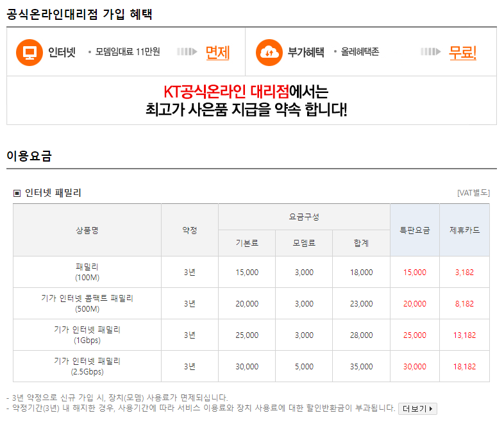Click the orange cloud 부가혜택 icon
504x429 pixels.
(269, 53)
